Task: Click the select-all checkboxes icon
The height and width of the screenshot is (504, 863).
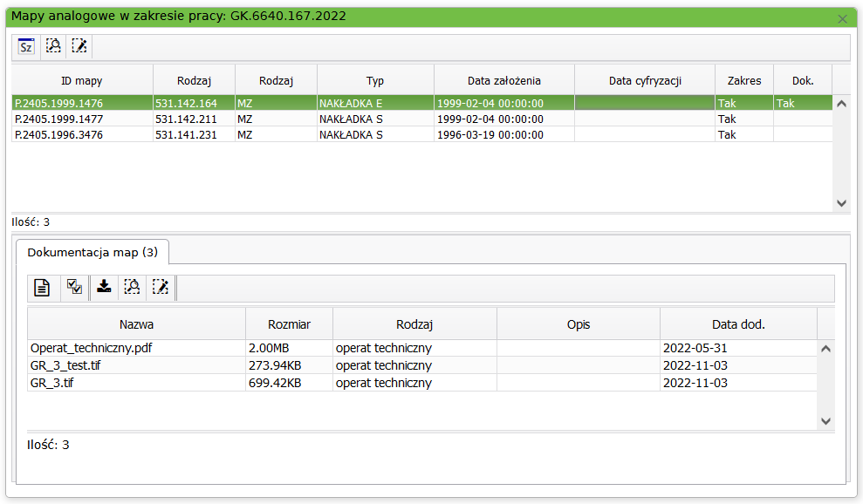Action: pyautogui.click(x=74, y=288)
